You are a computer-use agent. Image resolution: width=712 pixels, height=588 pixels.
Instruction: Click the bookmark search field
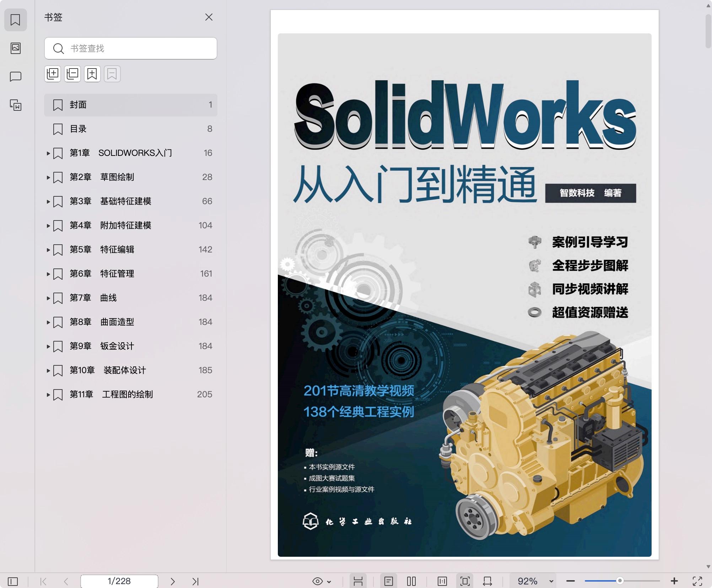(131, 48)
